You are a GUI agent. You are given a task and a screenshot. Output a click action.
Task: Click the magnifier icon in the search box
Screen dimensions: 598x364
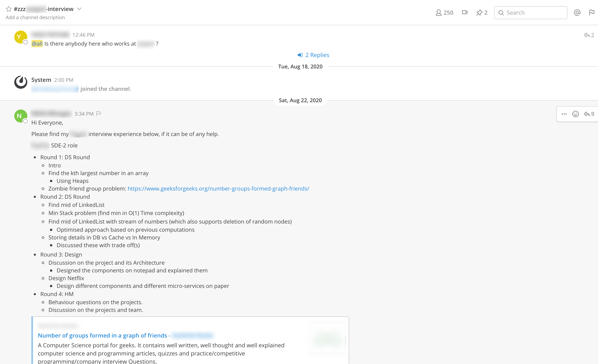pyautogui.click(x=501, y=12)
